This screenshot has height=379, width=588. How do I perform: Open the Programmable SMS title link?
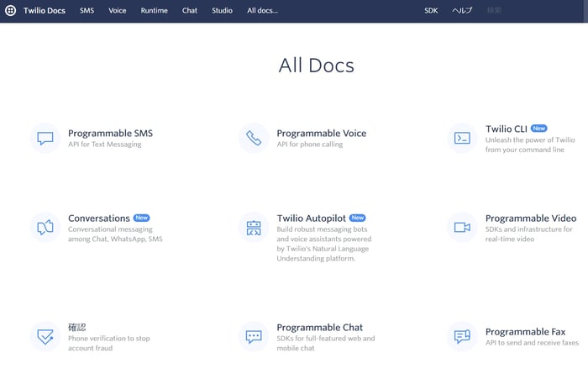click(110, 134)
